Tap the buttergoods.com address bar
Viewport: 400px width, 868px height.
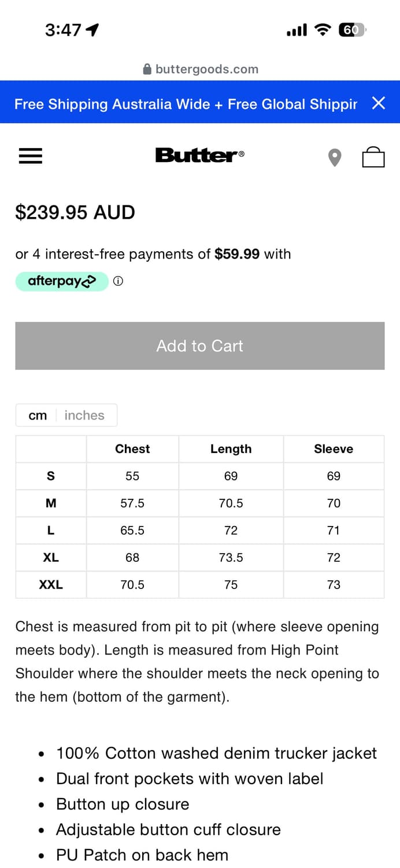[x=206, y=69]
